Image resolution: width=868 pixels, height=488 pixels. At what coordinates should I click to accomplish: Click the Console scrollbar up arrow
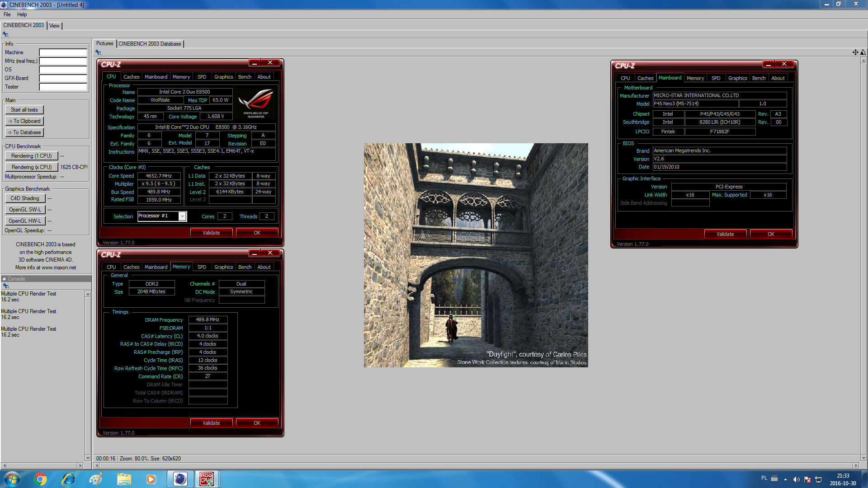click(x=88, y=294)
